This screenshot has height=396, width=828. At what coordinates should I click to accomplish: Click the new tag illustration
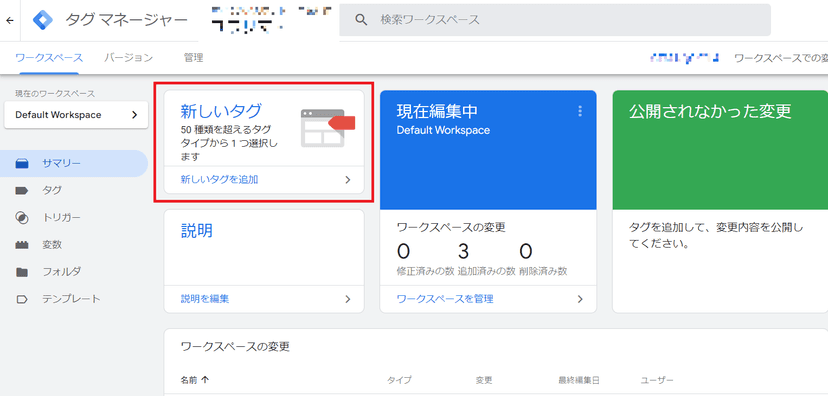[328, 128]
